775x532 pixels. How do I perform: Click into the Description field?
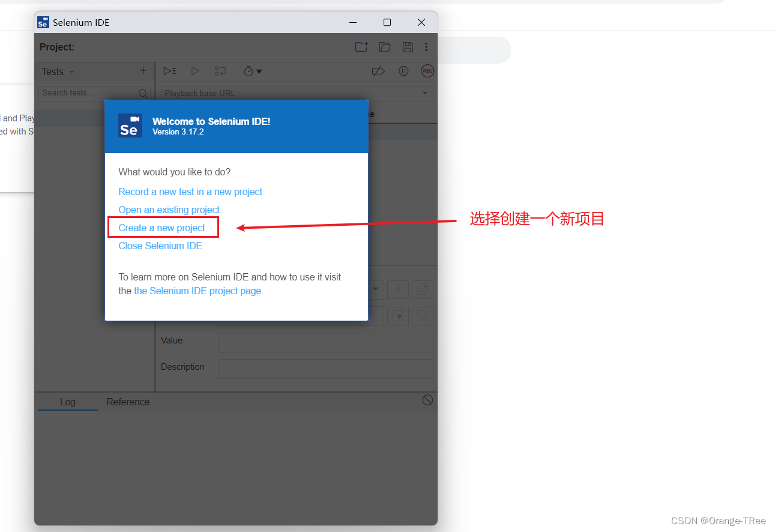[x=325, y=369]
